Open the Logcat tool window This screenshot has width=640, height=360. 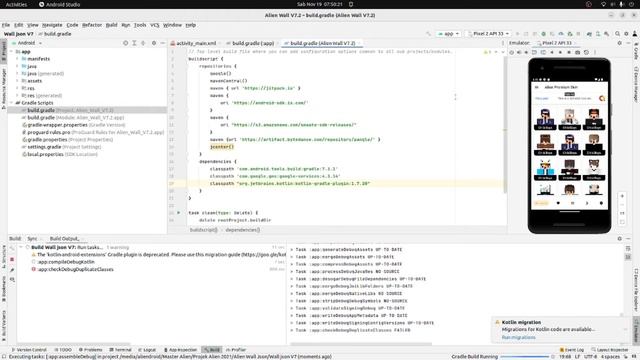pos(147,350)
